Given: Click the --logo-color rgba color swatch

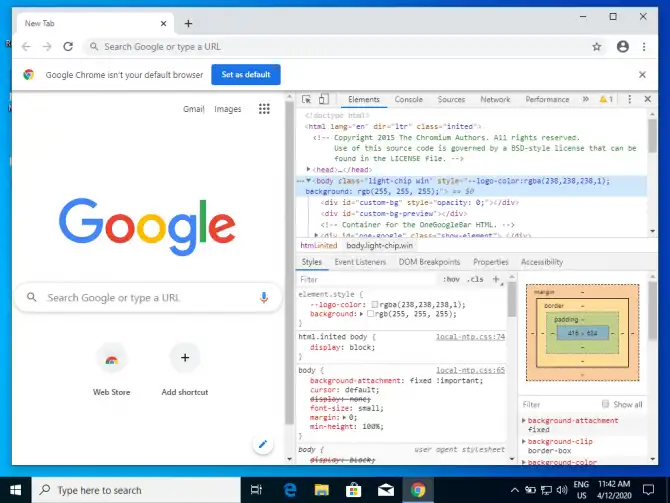Looking at the screenshot, I should pos(374,304).
